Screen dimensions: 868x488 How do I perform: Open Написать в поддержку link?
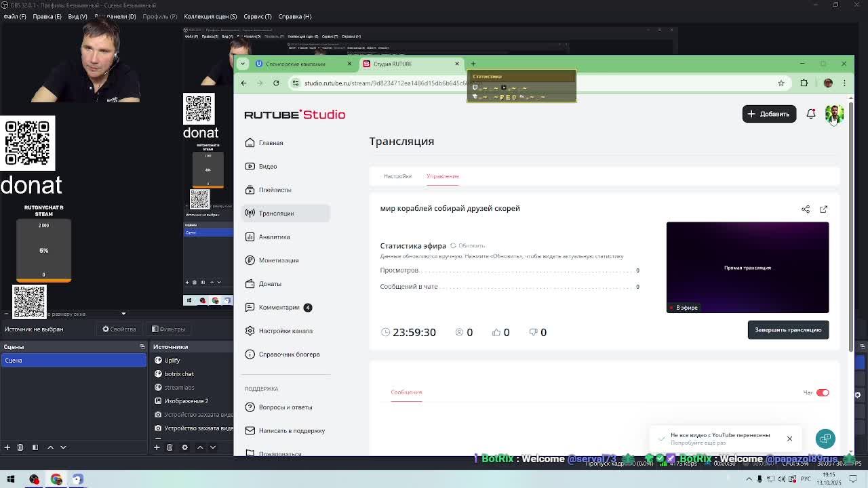(x=285, y=430)
